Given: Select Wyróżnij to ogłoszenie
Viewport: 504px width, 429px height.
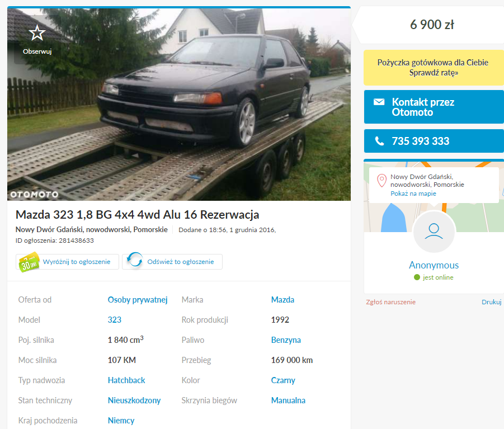Looking at the screenshot, I should (68, 262).
